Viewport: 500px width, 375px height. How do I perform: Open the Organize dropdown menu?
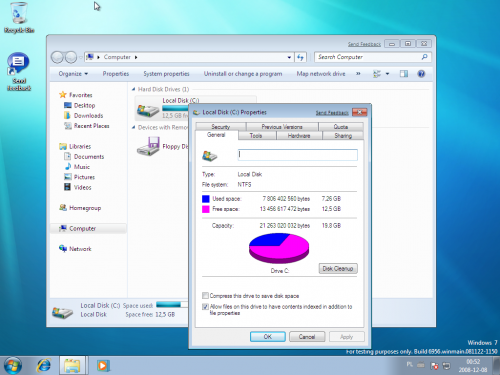[73, 74]
